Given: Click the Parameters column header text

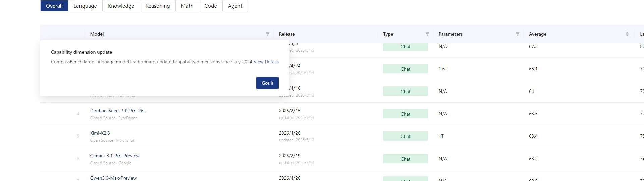Looking at the screenshot, I should (450, 34).
